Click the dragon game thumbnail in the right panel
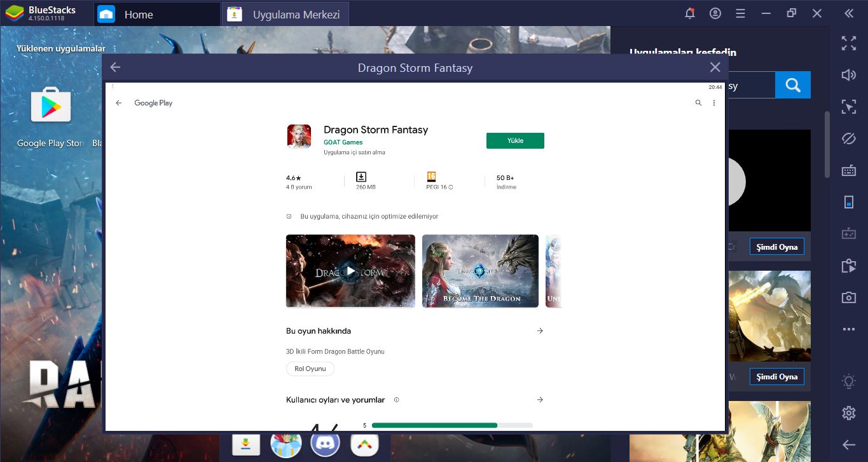 coord(769,316)
